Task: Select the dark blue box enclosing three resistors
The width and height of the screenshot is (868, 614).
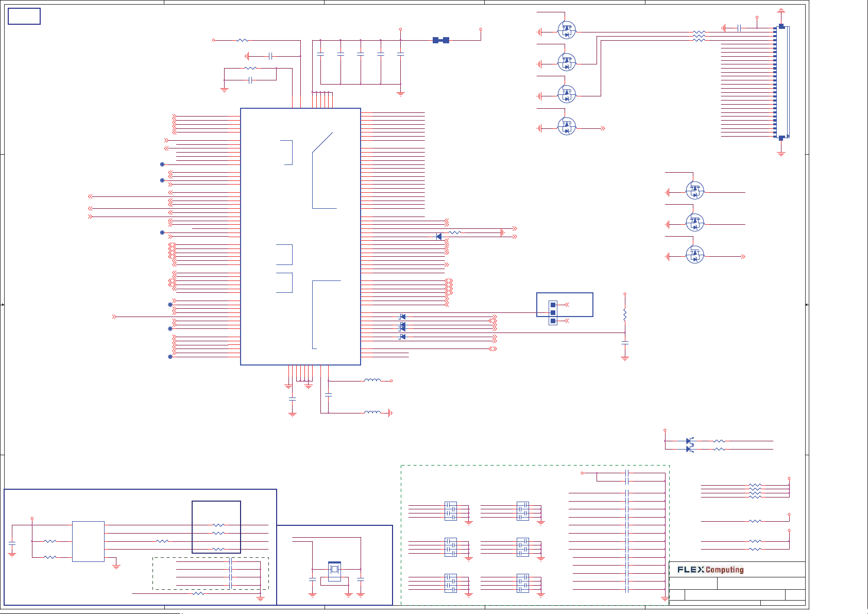Action: [216, 527]
